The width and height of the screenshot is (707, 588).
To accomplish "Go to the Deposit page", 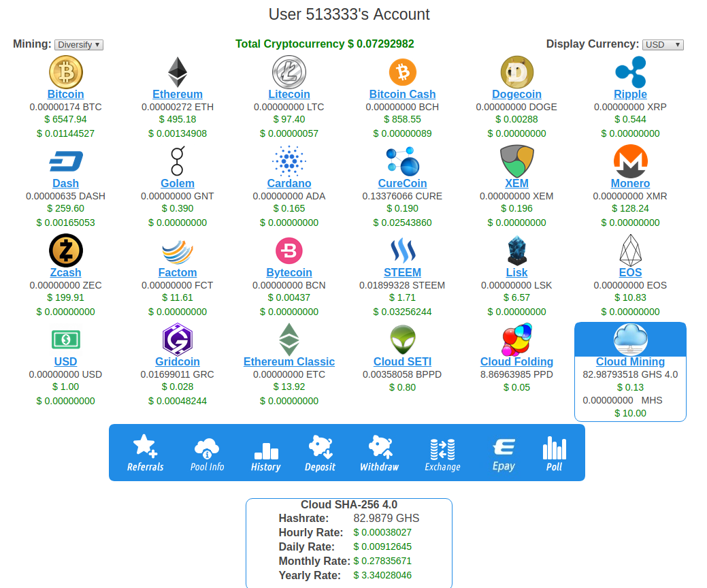I will coord(320,453).
